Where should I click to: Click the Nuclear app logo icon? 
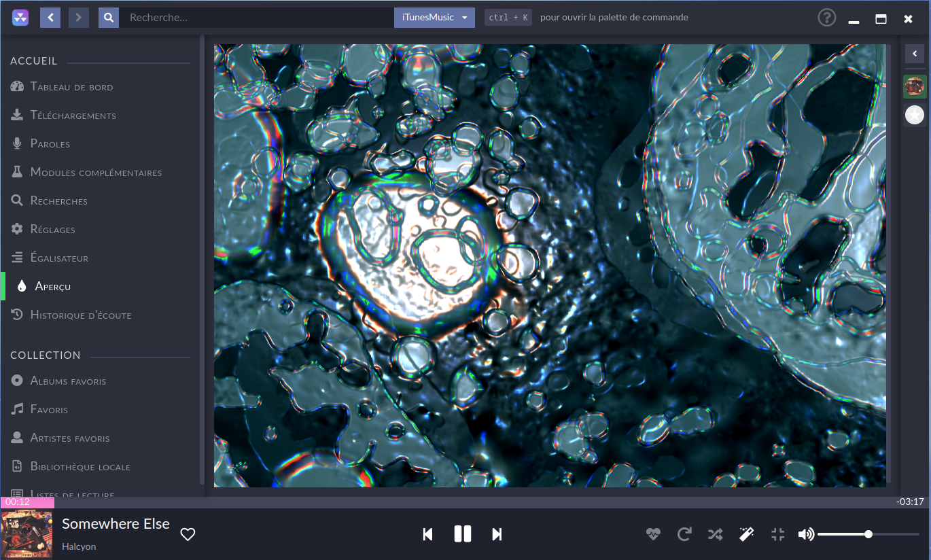20,18
